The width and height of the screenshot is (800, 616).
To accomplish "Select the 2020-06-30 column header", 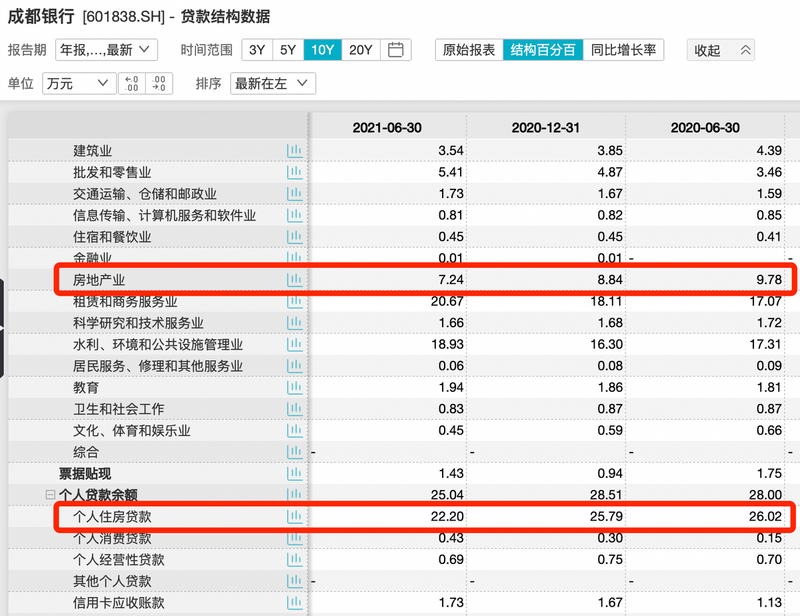I will 705,128.
